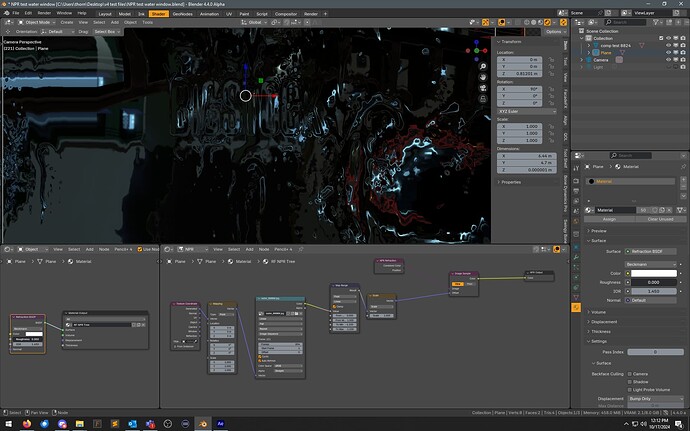Open the Object Data triangle properties tab
The width and height of the screenshot is (690, 431).
click(576, 298)
